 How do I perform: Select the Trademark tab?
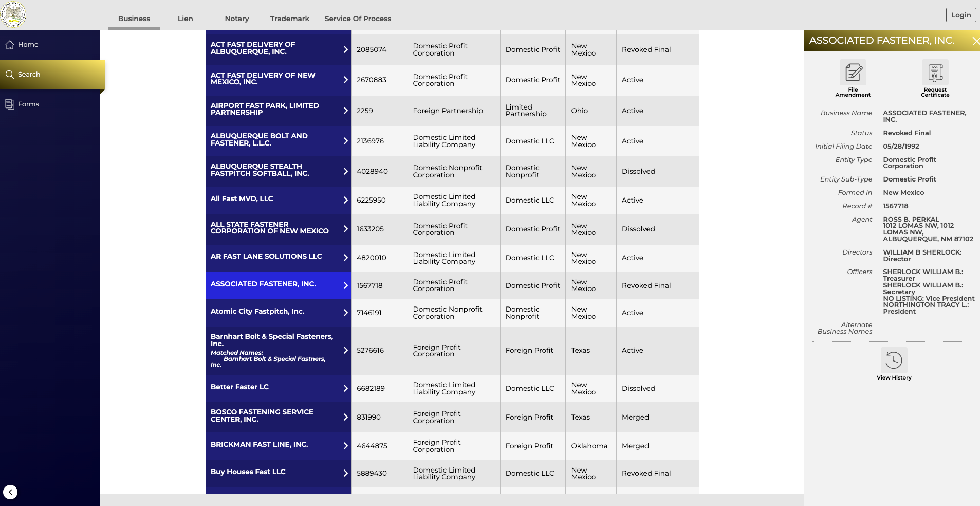click(x=289, y=19)
